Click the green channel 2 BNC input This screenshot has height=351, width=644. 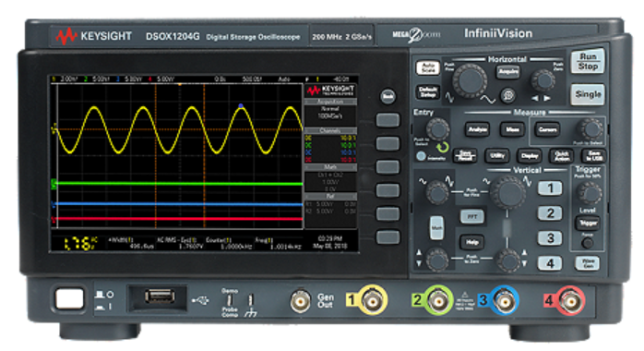[x=438, y=301]
